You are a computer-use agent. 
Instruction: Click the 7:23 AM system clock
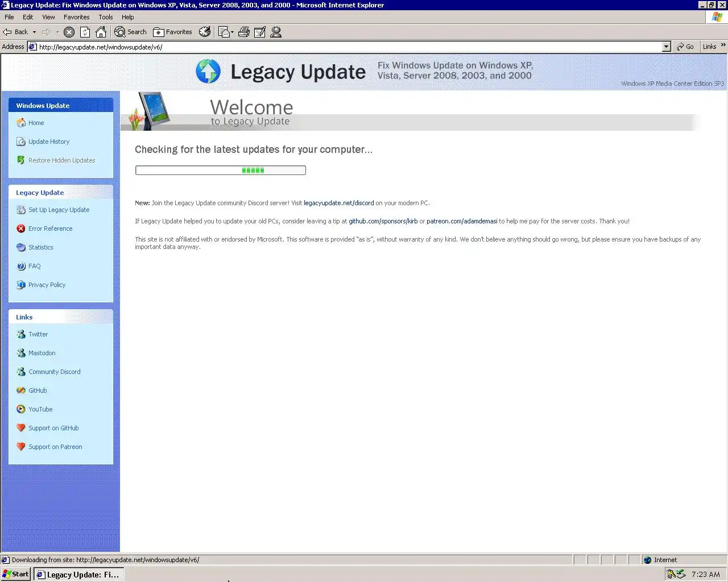coord(706,575)
